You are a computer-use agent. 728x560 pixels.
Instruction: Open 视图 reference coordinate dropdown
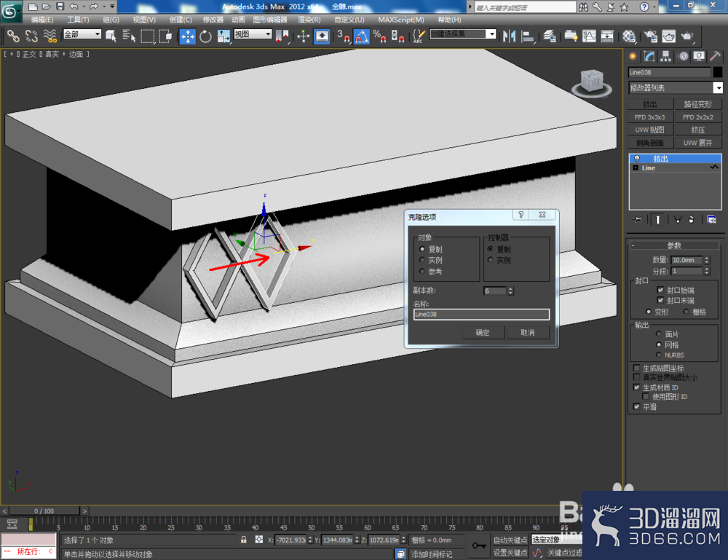pyautogui.click(x=253, y=34)
